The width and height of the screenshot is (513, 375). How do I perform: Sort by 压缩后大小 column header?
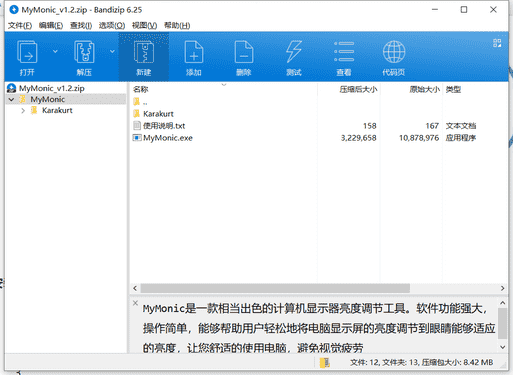click(x=358, y=89)
